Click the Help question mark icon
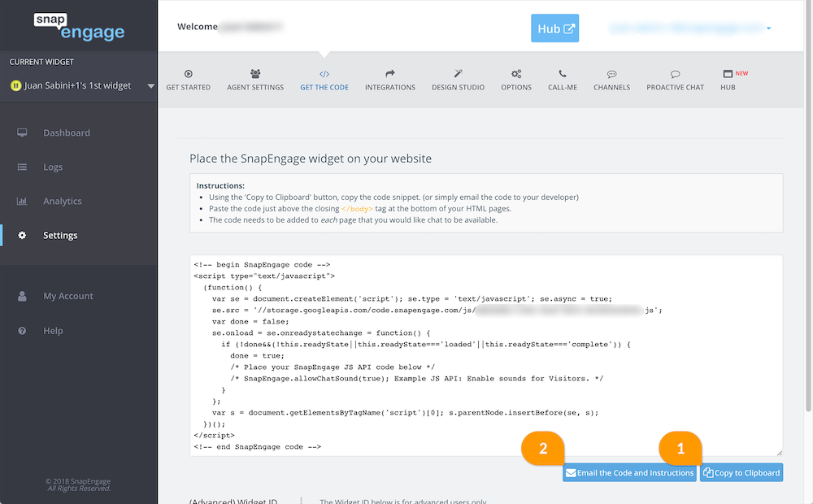The image size is (813, 504). coord(22,331)
